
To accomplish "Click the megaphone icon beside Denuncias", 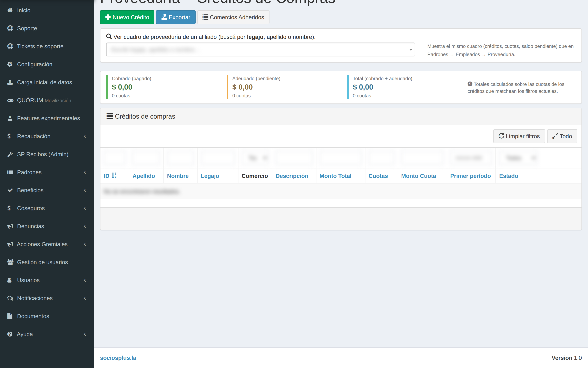I will pyautogui.click(x=10, y=226).
